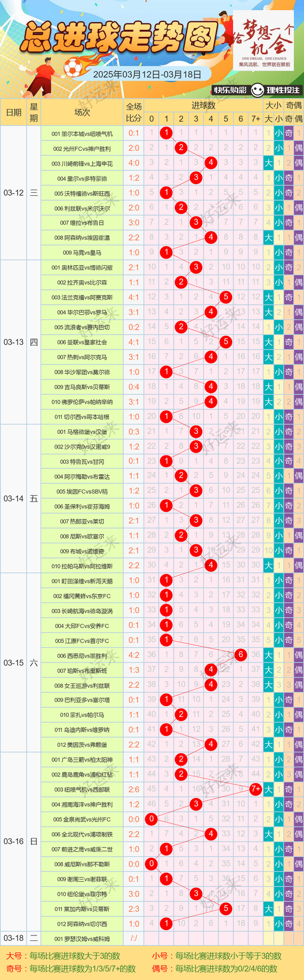304x980 pixels.
Task: Click the 全场比分 column header
Action: point(134,112)
